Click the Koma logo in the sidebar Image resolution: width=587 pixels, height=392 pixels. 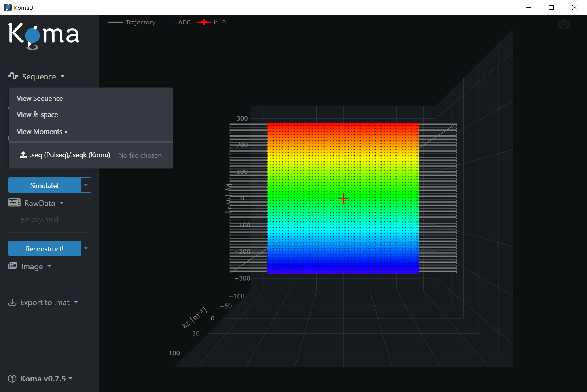click(x=44, y=36)
